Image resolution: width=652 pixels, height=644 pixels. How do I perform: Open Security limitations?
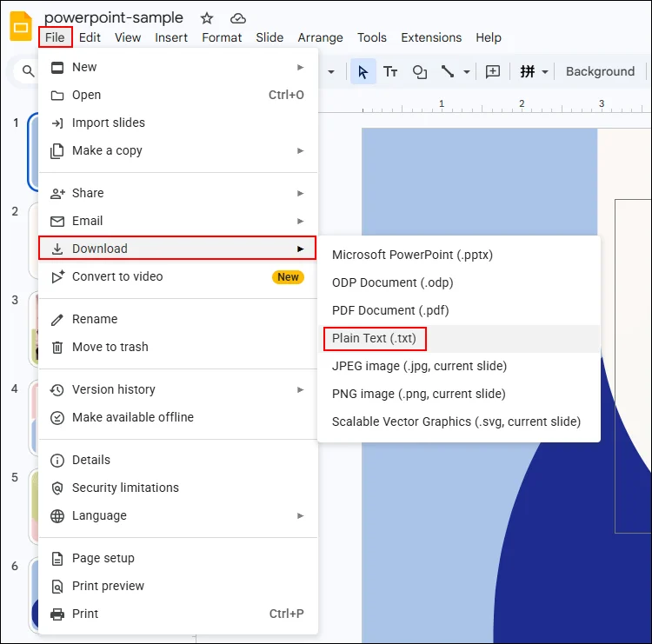[x=178, y=488]
